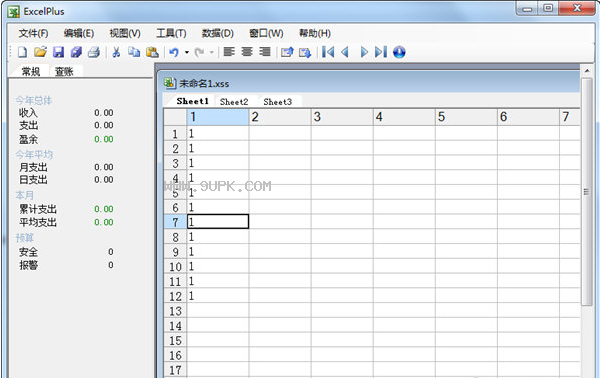Screen dimensions: 600x378
Task: Click the 月支出 label
Action: [33, 167]
